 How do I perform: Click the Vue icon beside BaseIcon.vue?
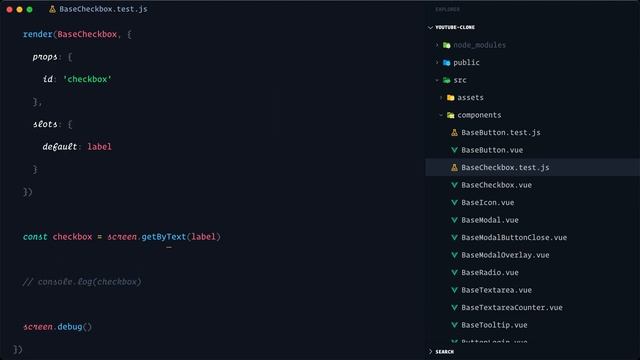click(x=454, y=202)
